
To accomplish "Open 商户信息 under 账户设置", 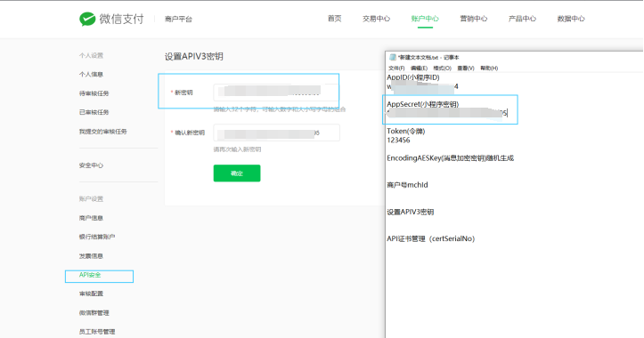I will pos(91,218).
